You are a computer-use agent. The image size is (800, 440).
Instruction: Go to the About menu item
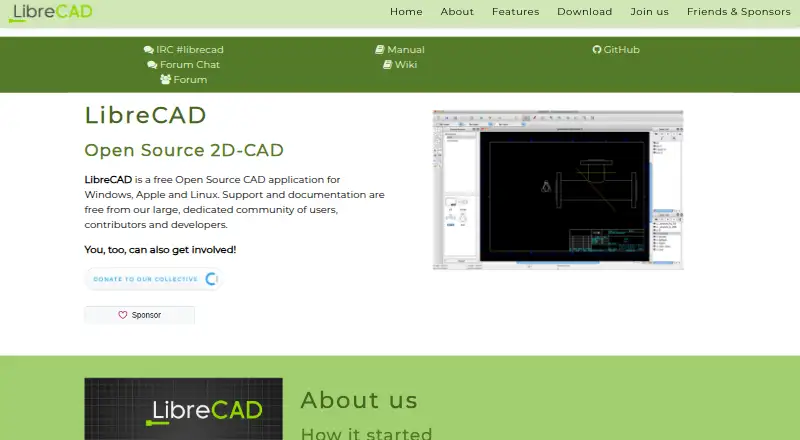point(457,12)
